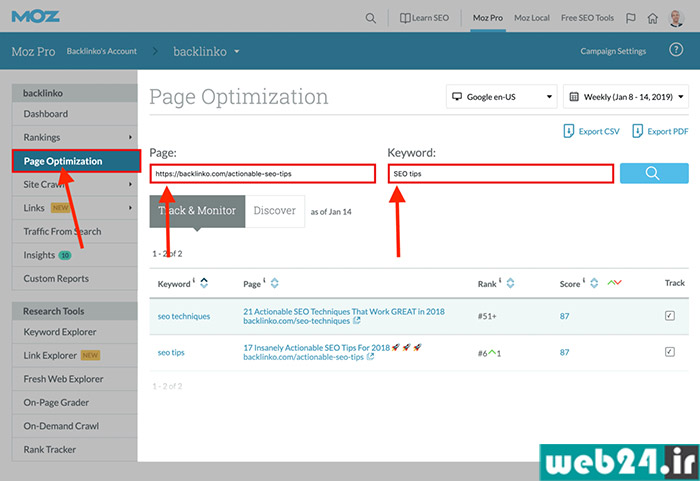This screenshot has width=700, height=481.
Task: Open Keyword Explorer research tool
Action: click(75, 332)
